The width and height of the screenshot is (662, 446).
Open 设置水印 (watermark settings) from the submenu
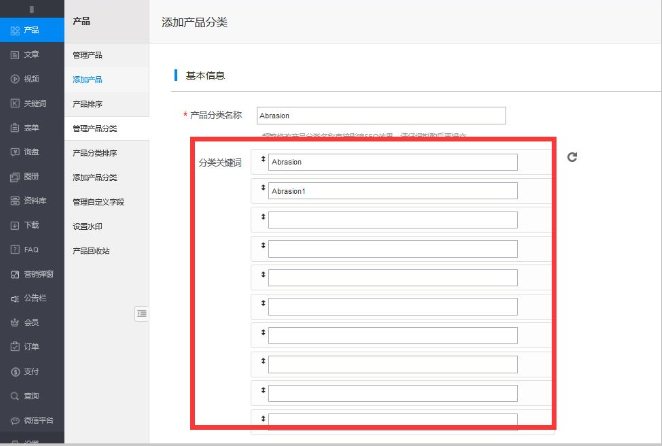coord(87,226)
